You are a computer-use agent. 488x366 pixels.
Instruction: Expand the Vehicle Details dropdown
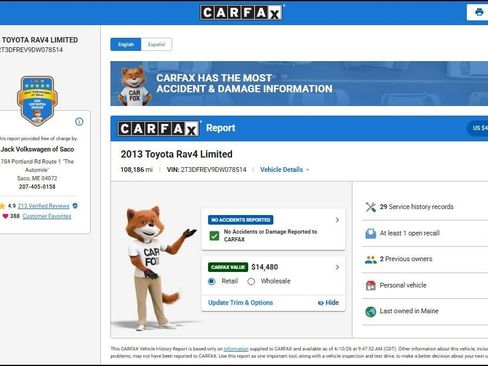pyautogui.click(x=285, y=170)
